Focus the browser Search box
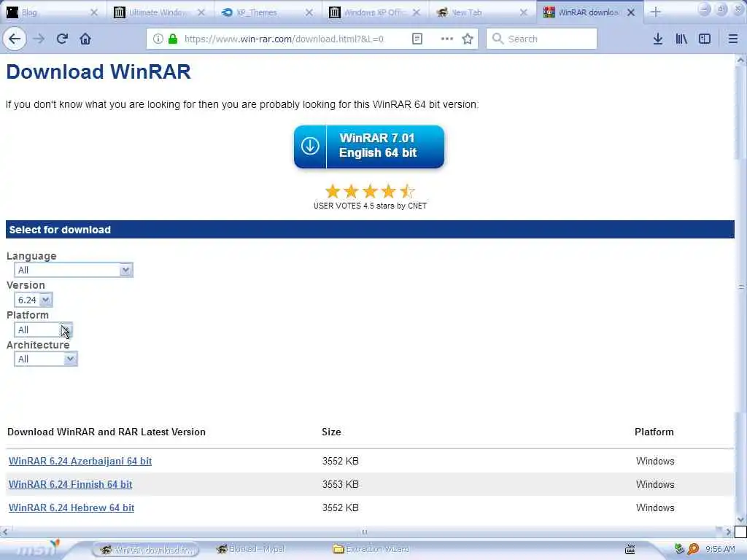The width and height of the screenshot is (747, 560). click(542, 39)
